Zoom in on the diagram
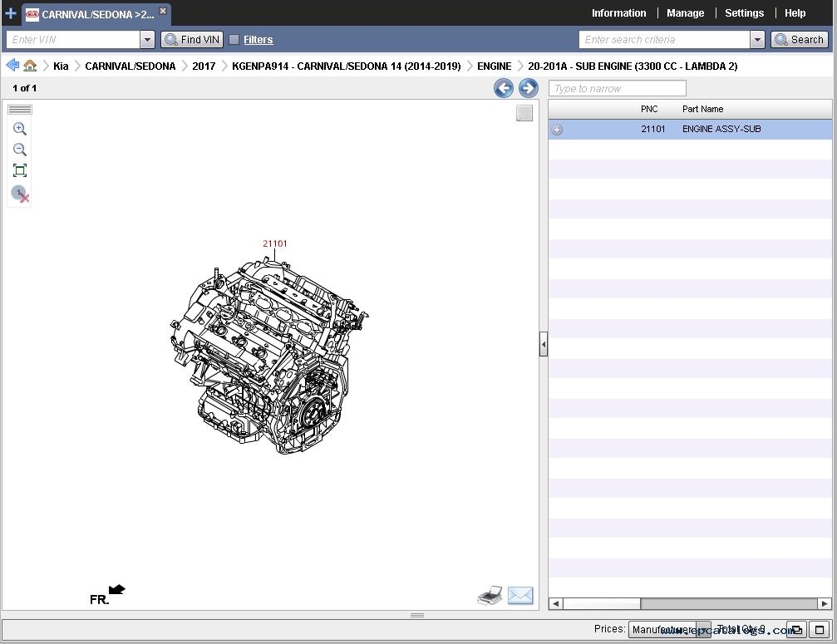837x644 pixels. [20, 129]
